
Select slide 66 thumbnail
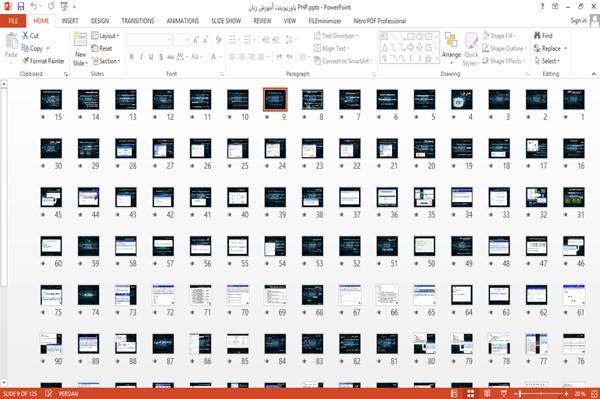(387, 295)
